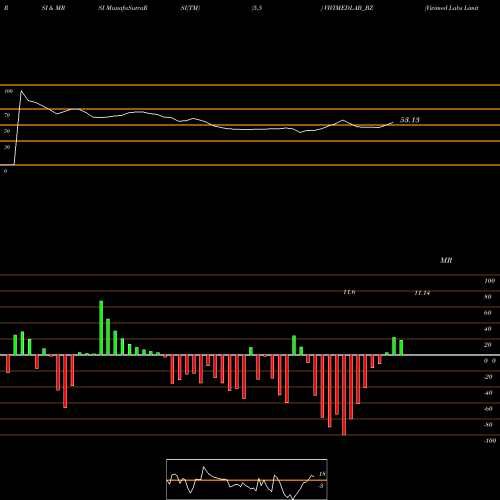Click the 11.6 value label
Screen dimensions: 500x500
[x=349, y=292]
